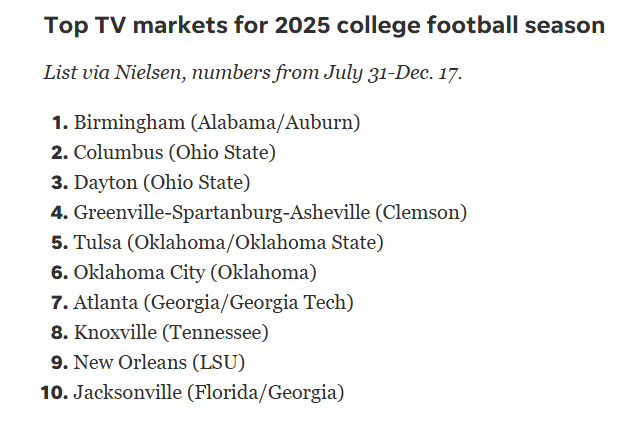Click the bold number 5 list marker
The height and width of the screenshot is (429, 635).
59,243
